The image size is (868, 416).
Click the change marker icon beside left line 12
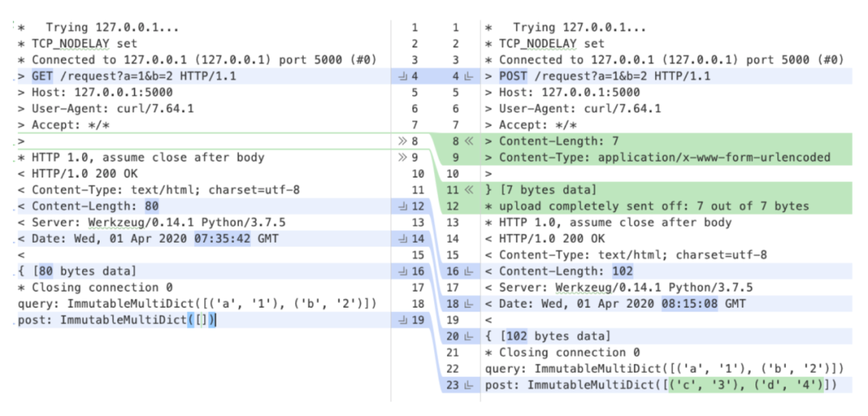coord(403,206)
